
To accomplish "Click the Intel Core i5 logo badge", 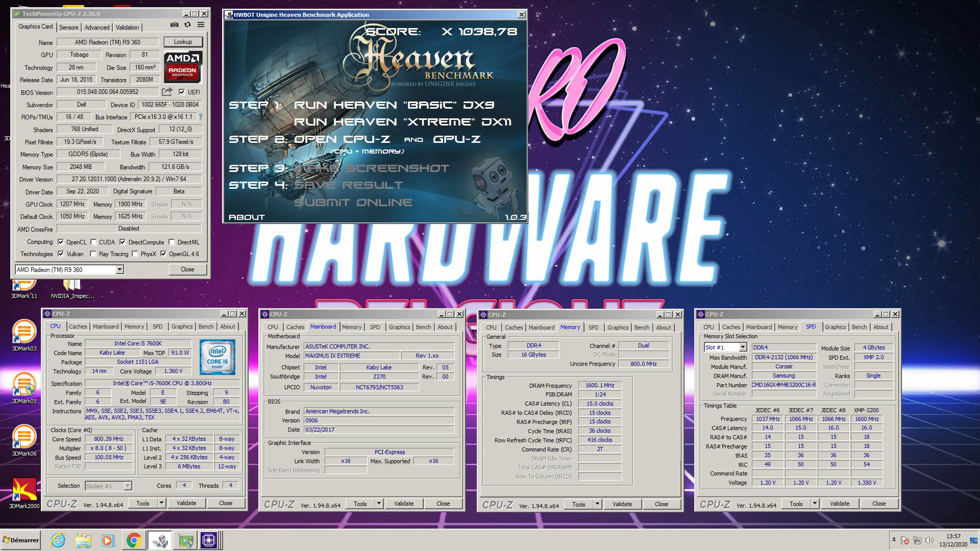I will click(217, 357).
